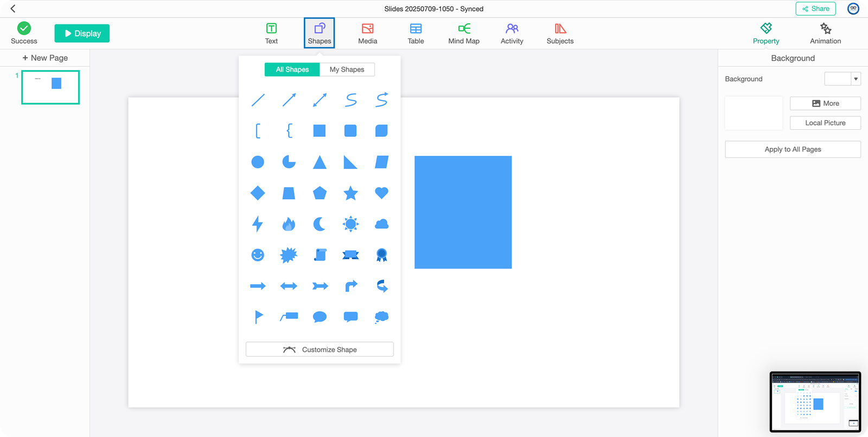The image size is (868, 437).
Task: Expand the Background color dropdown arrow
Action: 856,79
